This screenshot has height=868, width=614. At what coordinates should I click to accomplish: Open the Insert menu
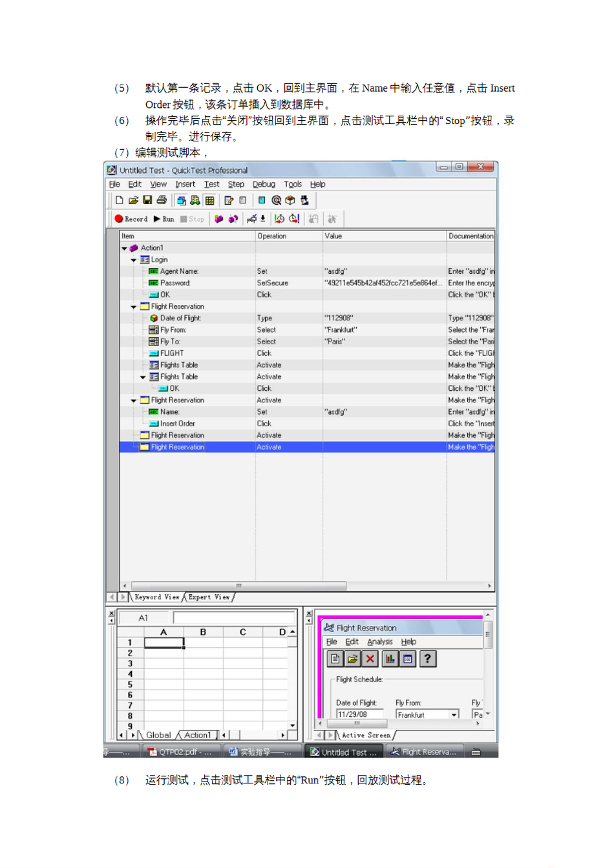point(185,185)
